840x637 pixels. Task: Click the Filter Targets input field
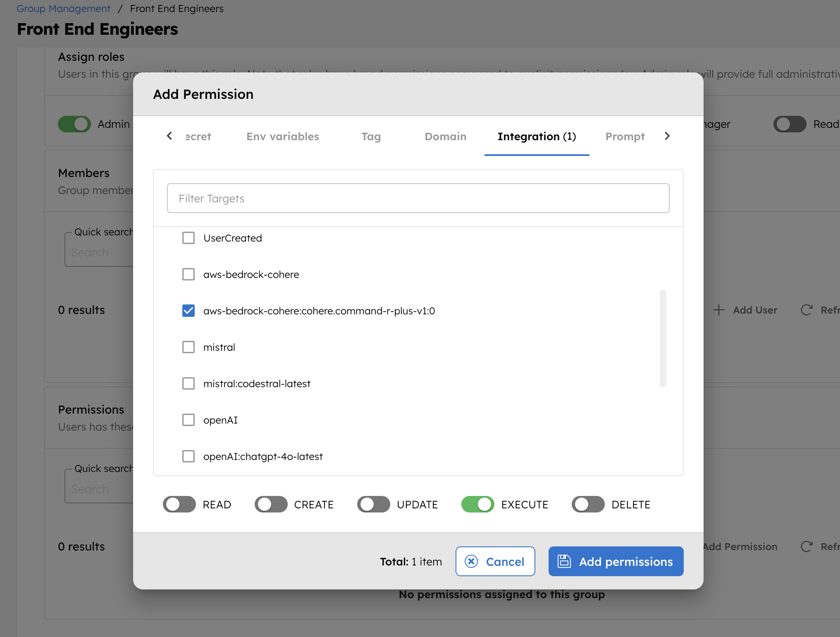point(418,198)
